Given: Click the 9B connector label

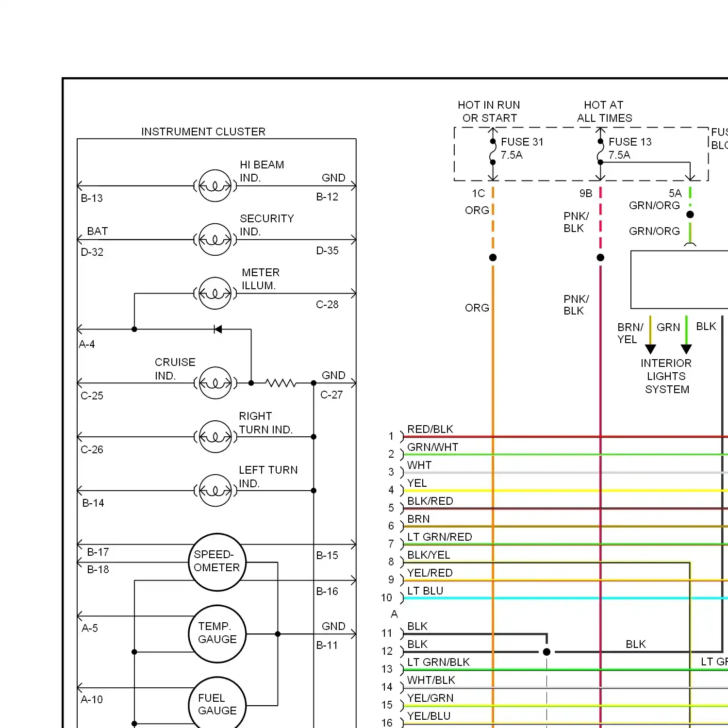Looking at the screenshot, I should tap(586, 193).
